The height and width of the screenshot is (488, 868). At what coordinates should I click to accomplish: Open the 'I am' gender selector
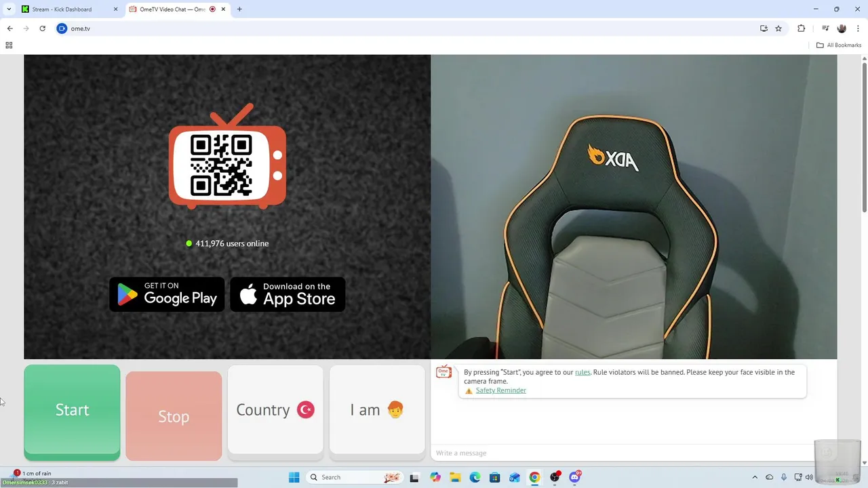pyautogui.click(x=377, y=410)
